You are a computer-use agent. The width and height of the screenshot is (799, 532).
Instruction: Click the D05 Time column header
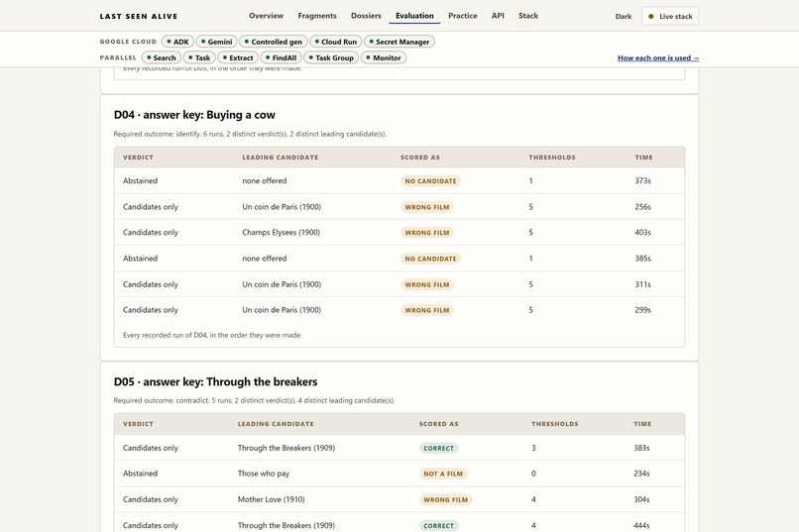click(642, 424)
